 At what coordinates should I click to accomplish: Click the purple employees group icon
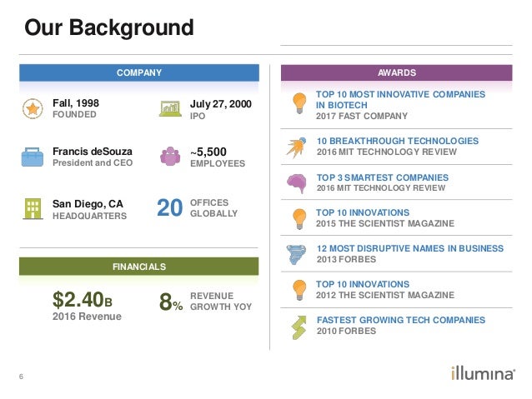[x=170, y=157]
